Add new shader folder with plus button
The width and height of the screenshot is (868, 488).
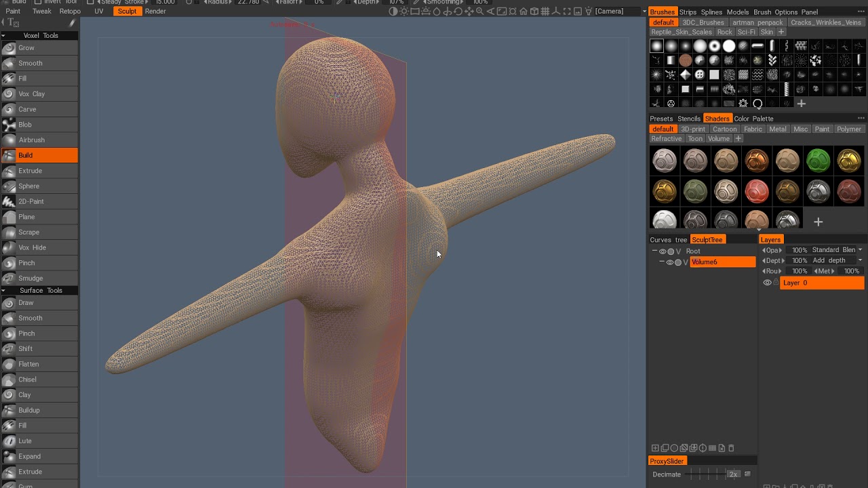tap(738, 139)
